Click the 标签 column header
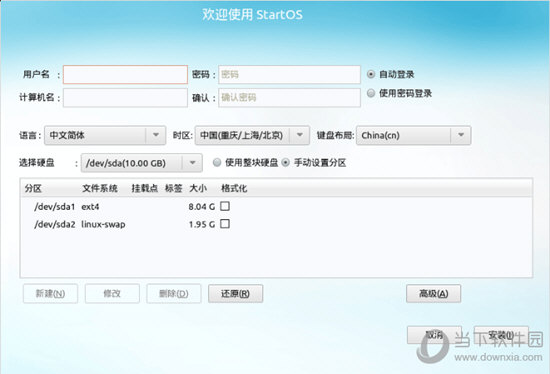 pos(174,188)
